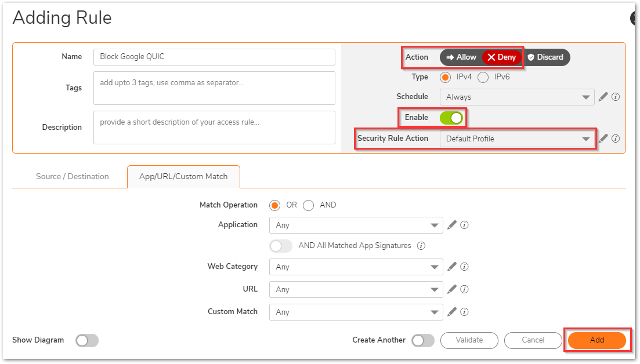Expand the Security Rule Action dropdown
This screenshot has height=364, width=640.
[516, 139]
